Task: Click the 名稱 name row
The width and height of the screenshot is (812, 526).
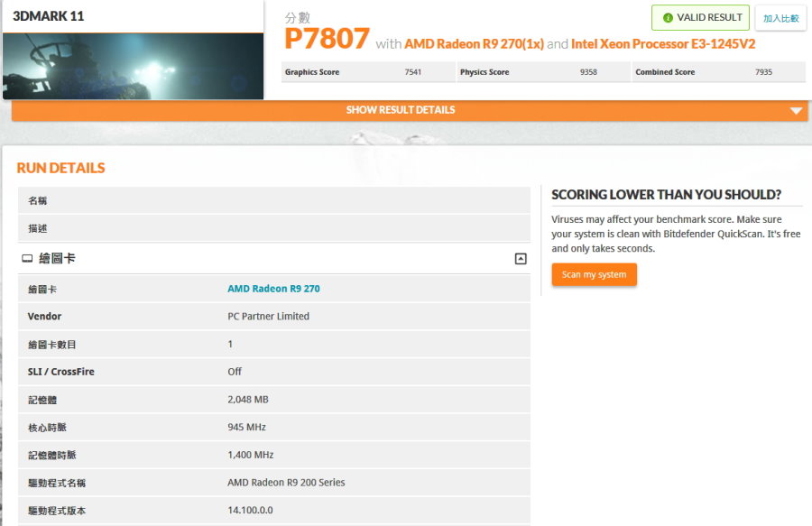Action: [x=274, y=200]
